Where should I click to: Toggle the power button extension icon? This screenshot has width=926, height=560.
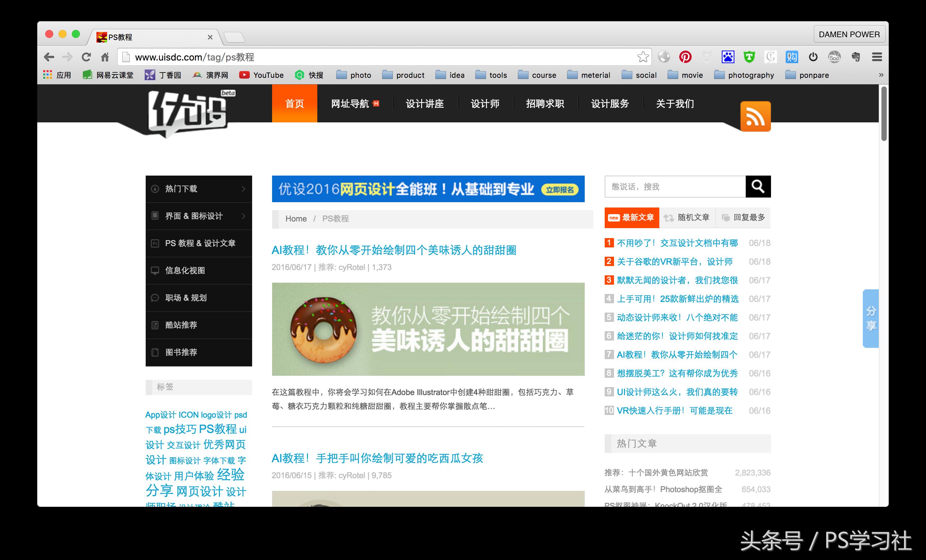click(x=813, y=57)
